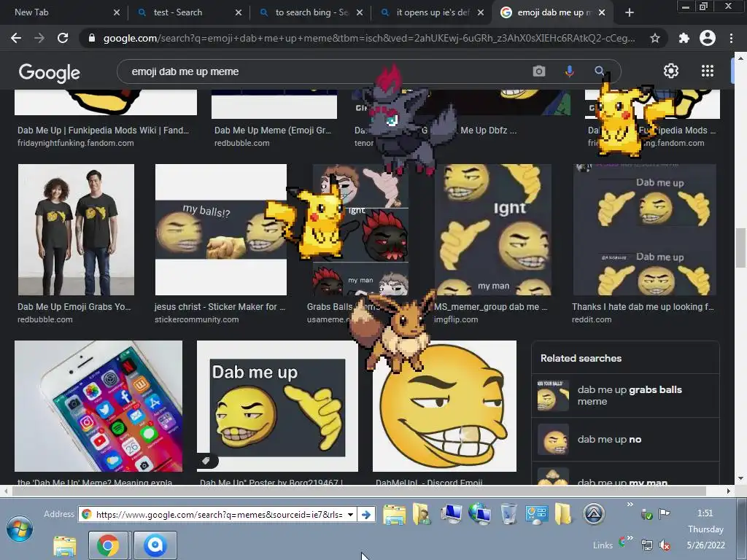
Task: Click the Go arrow beside the taskbar address
Action: 366,515
